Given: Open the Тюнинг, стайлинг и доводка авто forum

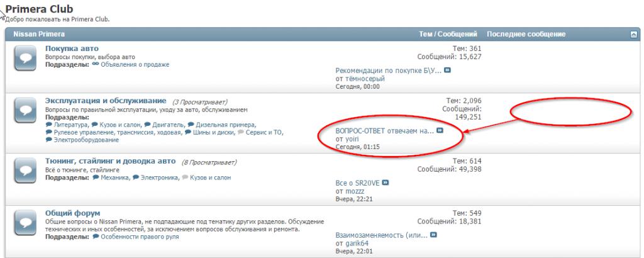Looking at the screenshot, I should 111,162.
